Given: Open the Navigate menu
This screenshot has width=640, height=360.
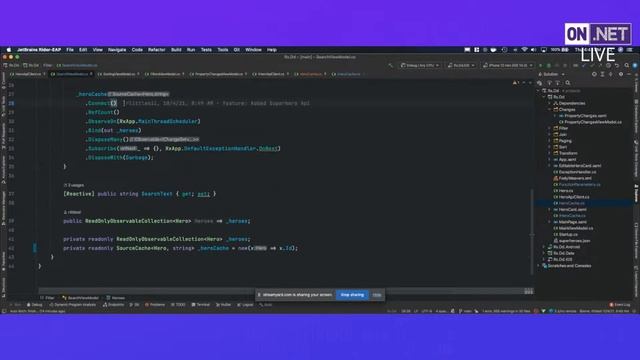Looking at the screenshot, I should tap(117, 50).
